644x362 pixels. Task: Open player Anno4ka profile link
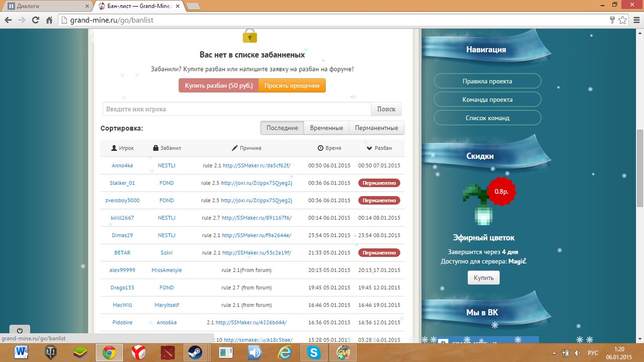tap(122, 165)
